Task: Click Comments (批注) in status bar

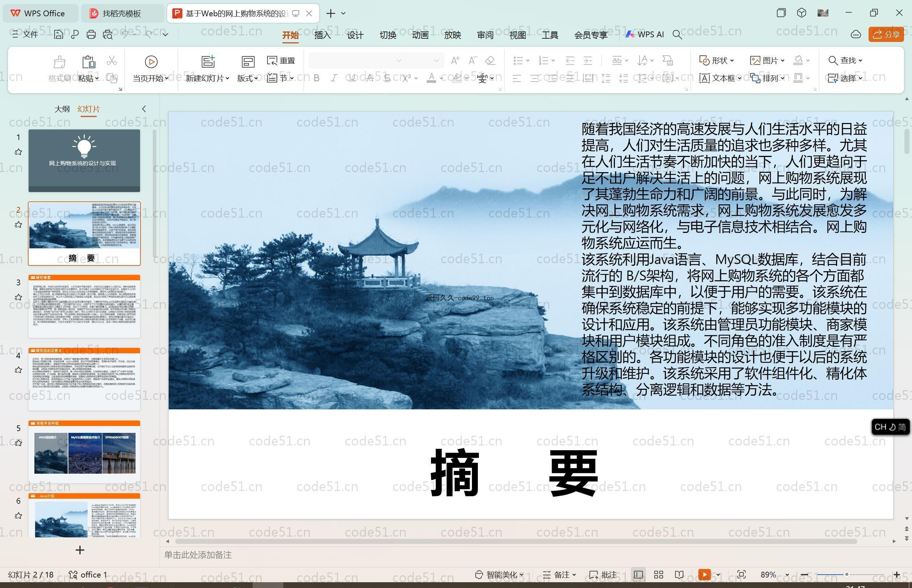Action: click(603, 575)
